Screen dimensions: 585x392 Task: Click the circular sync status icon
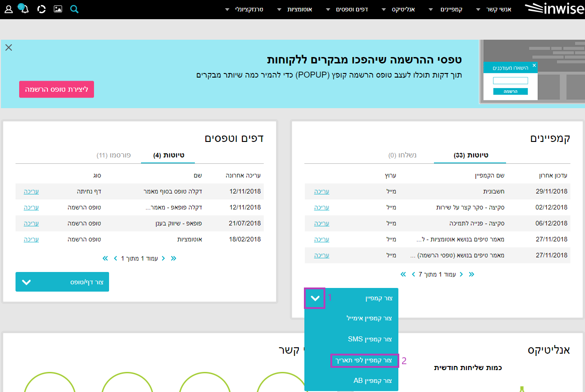(x=42, y=9)
